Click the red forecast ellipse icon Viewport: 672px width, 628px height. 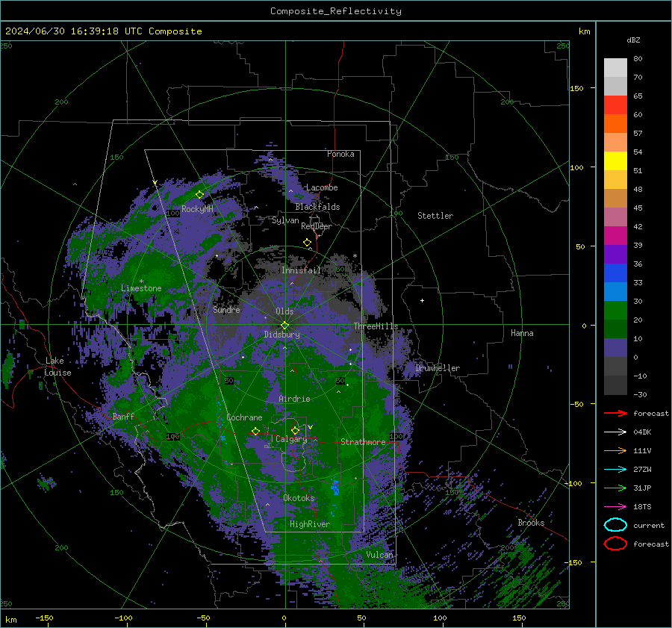point(615,544)
